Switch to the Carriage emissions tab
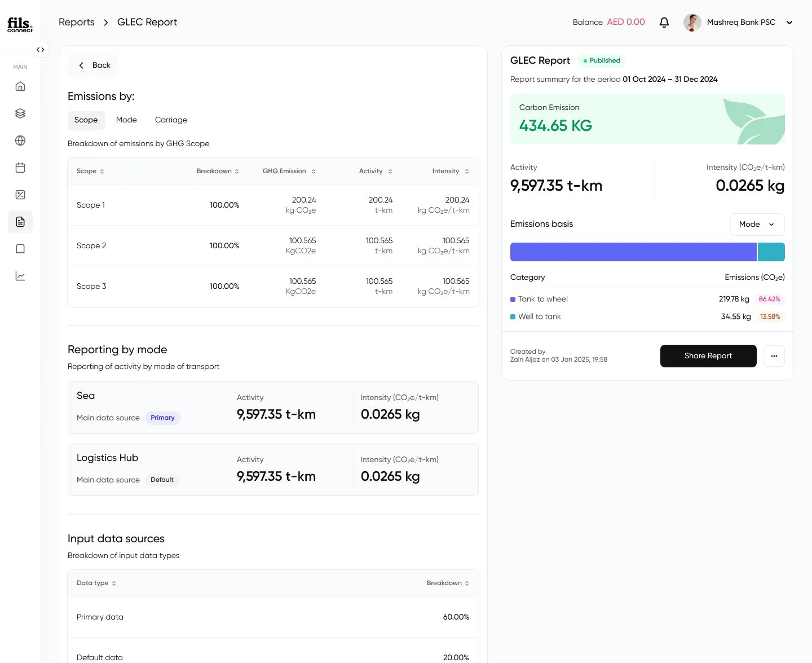Viewport: 812px width, 663px height. (171, 120)
